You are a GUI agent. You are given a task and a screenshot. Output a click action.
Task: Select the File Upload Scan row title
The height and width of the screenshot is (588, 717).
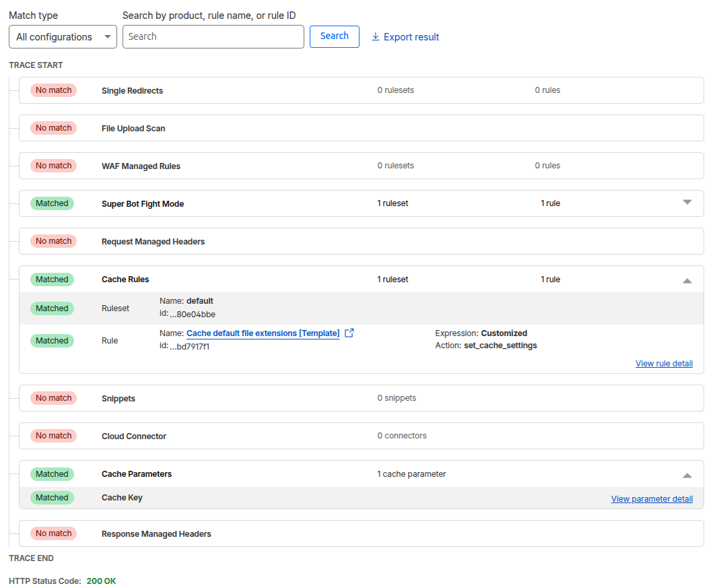point(133,129)
